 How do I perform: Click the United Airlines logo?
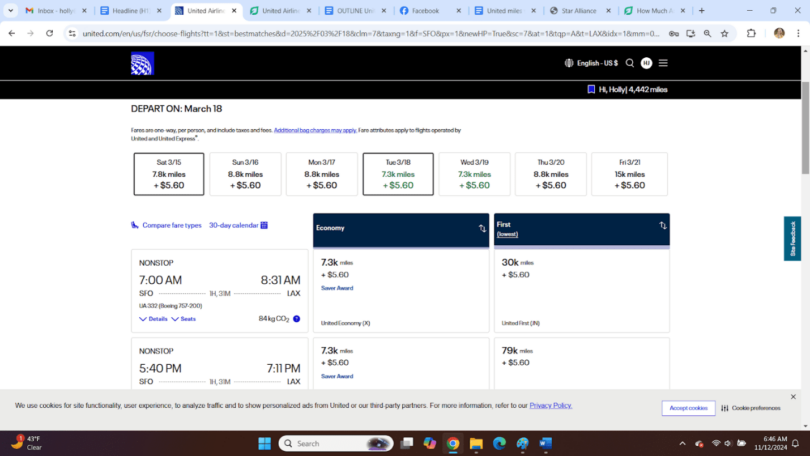[x=142, y=63]
